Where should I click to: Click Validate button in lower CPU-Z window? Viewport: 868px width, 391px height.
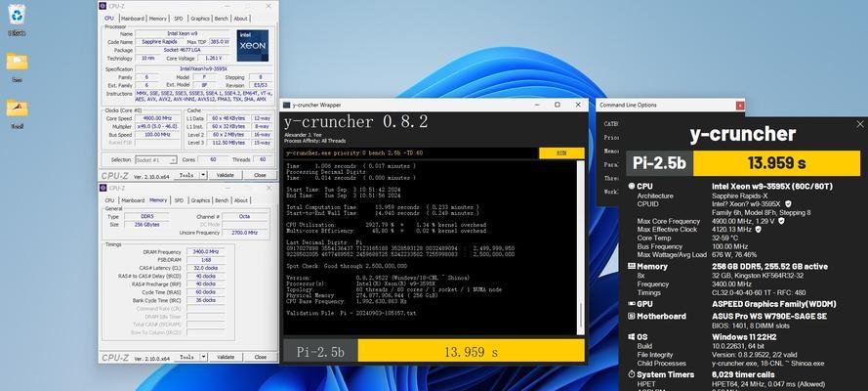click(226, 357)
